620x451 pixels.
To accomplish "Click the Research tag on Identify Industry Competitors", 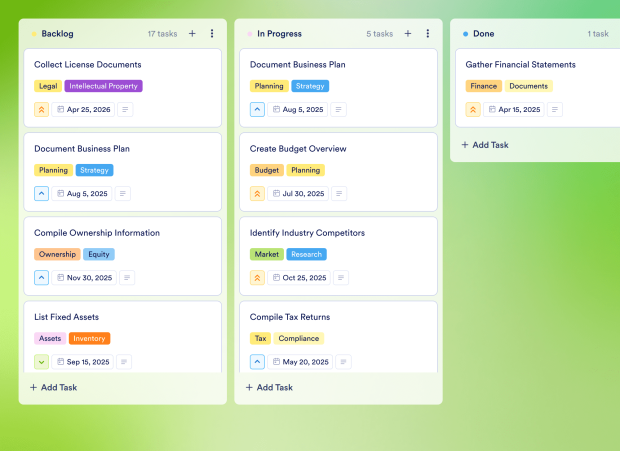I will (306, 254).
